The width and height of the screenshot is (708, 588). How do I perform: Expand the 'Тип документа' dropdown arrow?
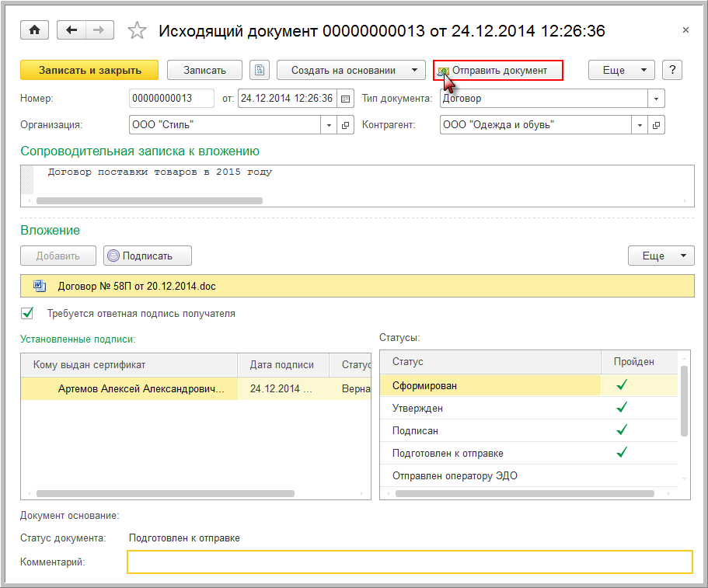(656, 99)
